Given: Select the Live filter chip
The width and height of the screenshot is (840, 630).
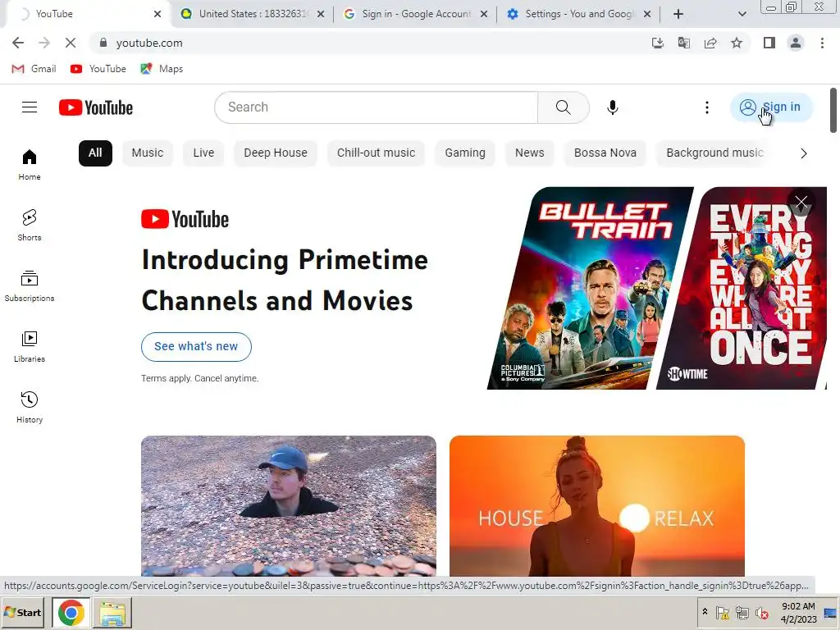Looking at the screenshot, I should pos(203,153).
